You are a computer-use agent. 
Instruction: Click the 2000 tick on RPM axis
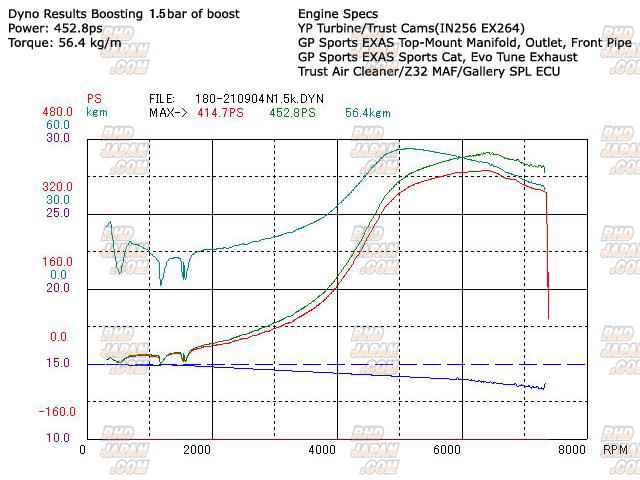point(197,451)
